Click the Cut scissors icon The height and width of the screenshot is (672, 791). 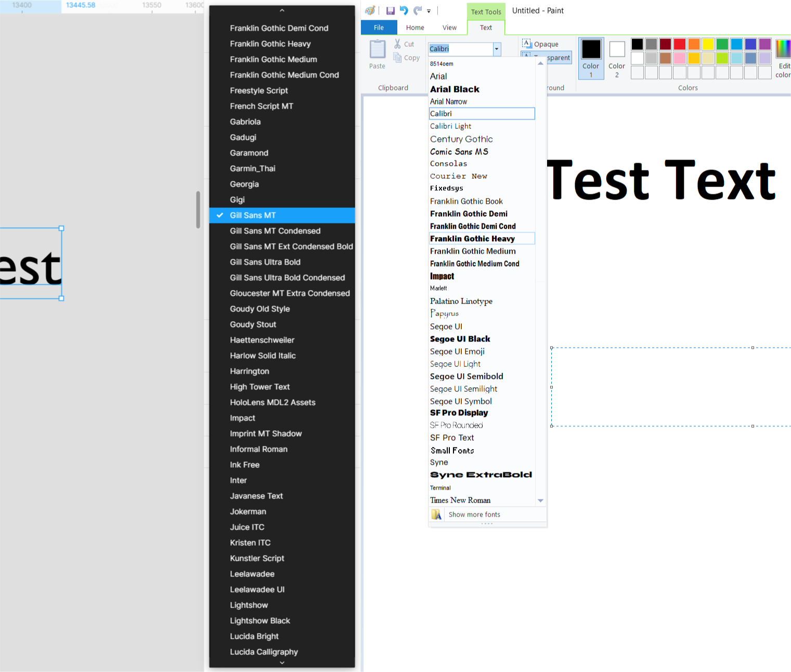coord(398,44)
